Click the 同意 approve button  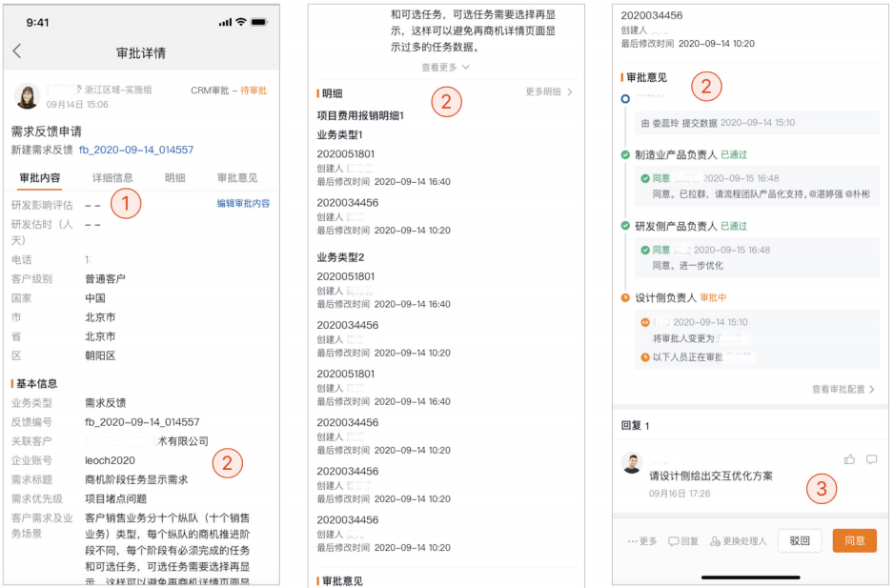pyautogui.click(x=854, y=540)
